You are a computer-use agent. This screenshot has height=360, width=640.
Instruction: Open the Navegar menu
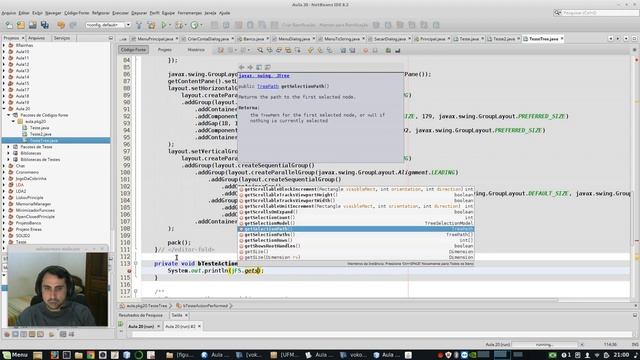pos(53,13)
